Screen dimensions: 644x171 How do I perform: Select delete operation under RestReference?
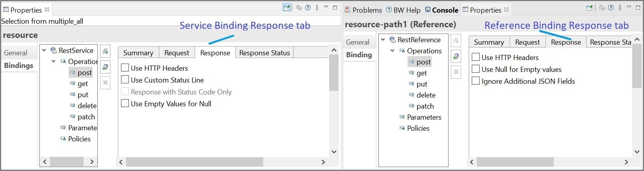pyautogui.click(x=422, y=95)
